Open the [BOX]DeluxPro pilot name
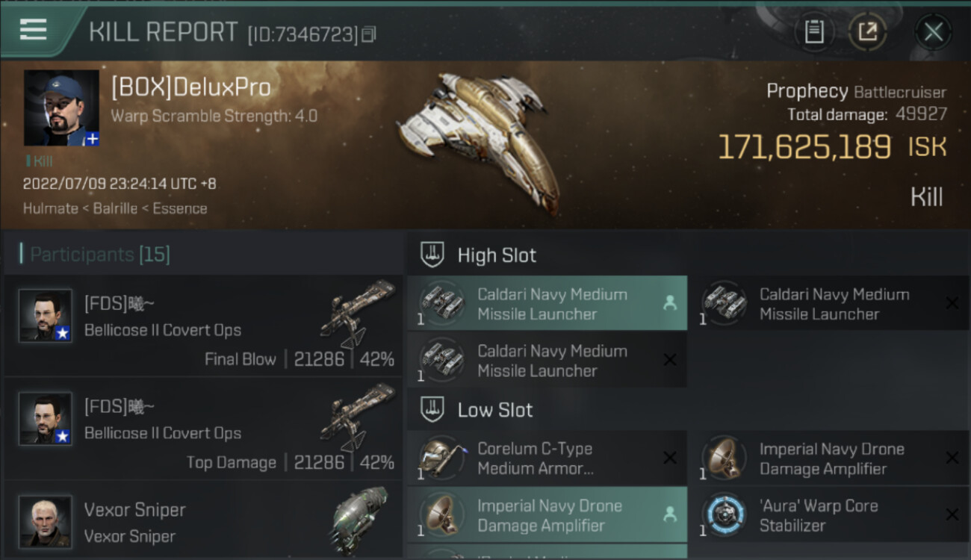Viewport: 971px width, 560px height. point(190,88)
